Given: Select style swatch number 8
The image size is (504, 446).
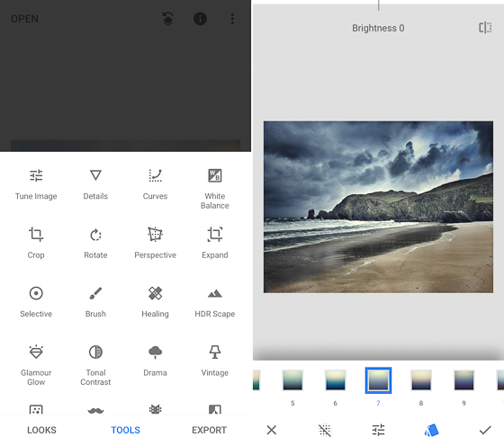Looking at the screenshot, I should [x=421, y=380].
